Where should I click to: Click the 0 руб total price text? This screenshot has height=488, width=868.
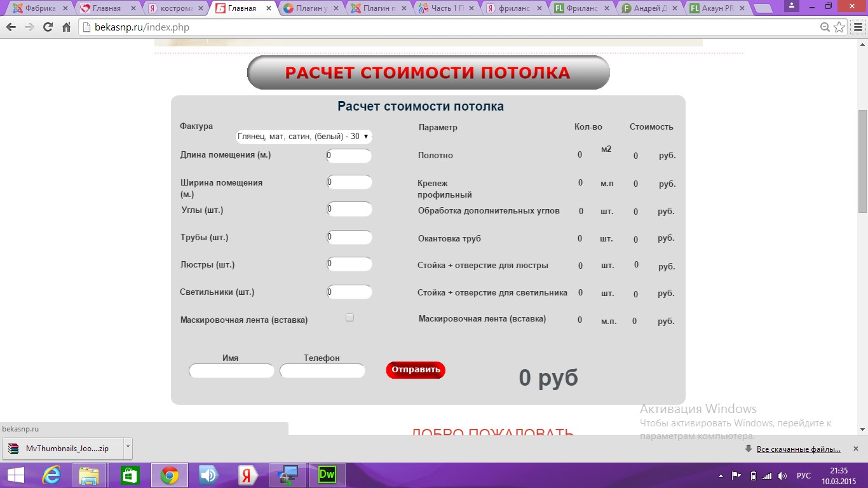point(548,377)
